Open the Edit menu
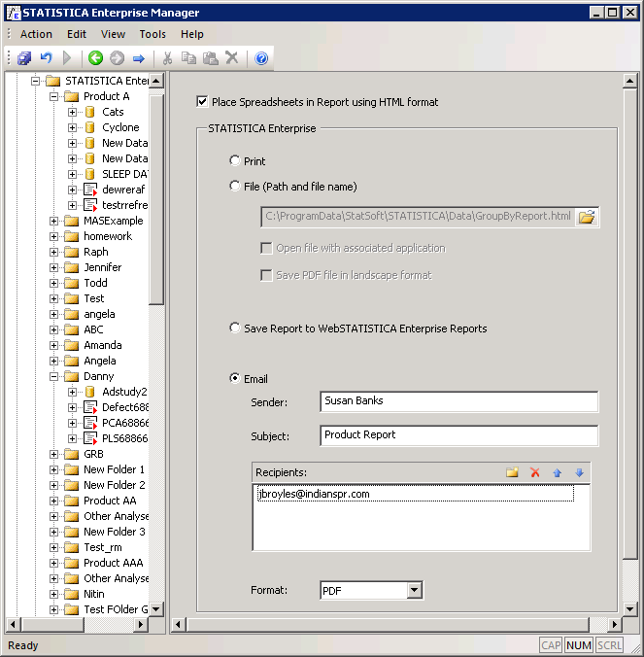The width and height of the screenshot is (644, 657). 77,34
